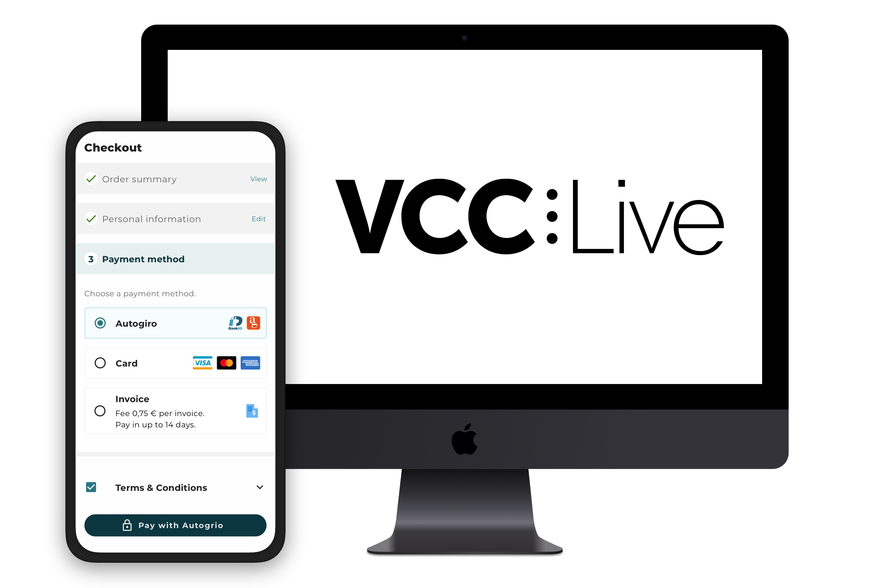Click the Order summary checkmark

pyautogui.click(x=91, y=179)
